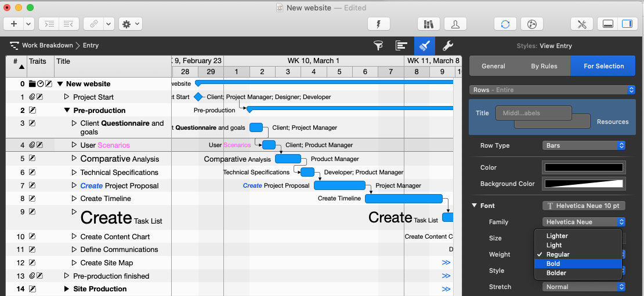The width and height of the screenshot is (644, 296).
Task: Collapse the Font section
Action: (474, 206)
